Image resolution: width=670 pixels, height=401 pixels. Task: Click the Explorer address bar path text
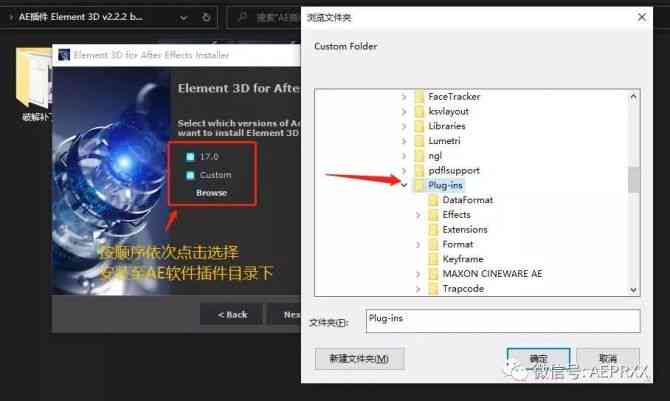coord(81,17)
